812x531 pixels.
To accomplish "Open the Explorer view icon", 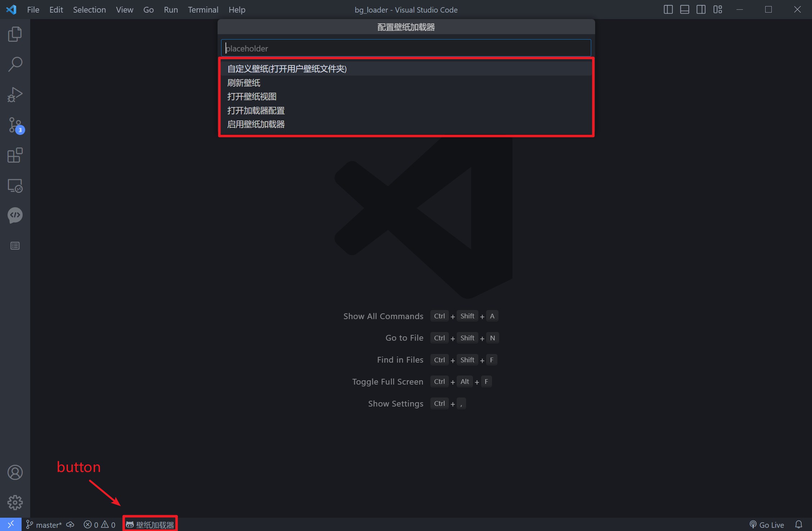I will click(15, 34).
